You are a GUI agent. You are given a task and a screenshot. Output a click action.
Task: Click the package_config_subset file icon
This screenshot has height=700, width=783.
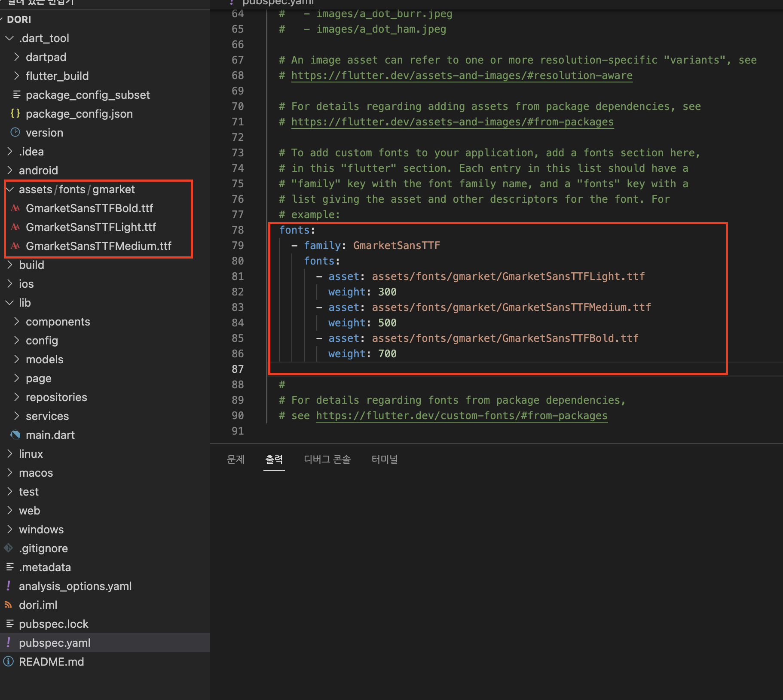point(16,94)
